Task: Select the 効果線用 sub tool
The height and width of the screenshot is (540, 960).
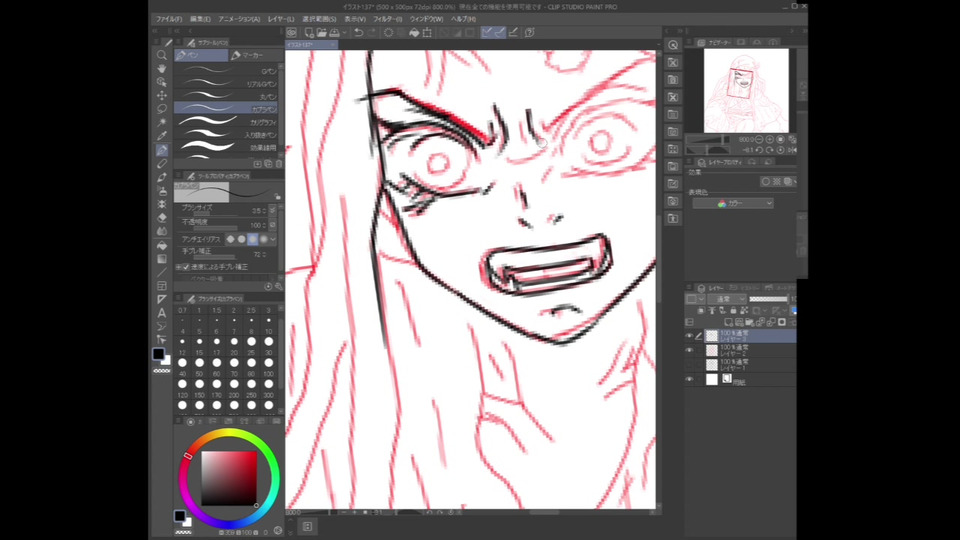Action: click(226, 148)
